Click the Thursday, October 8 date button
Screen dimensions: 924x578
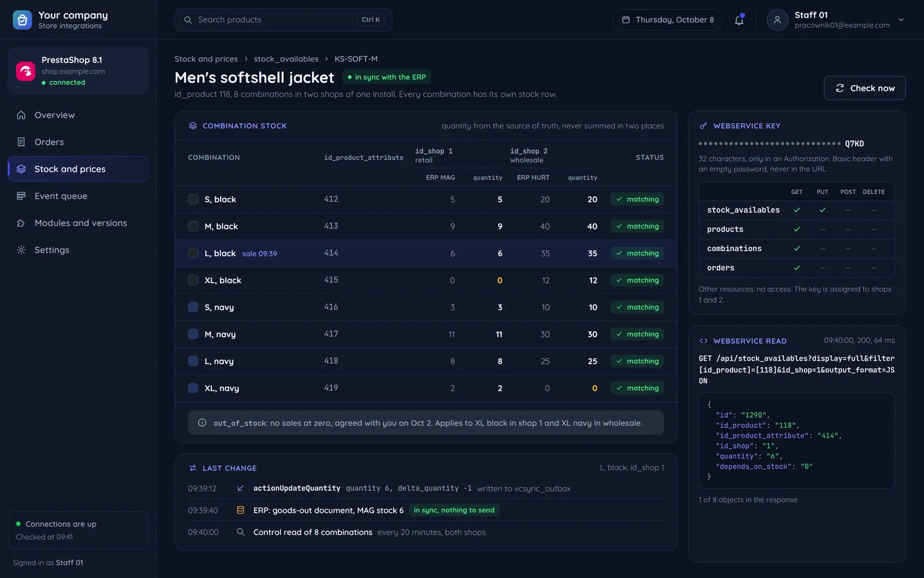pos(668,20)
